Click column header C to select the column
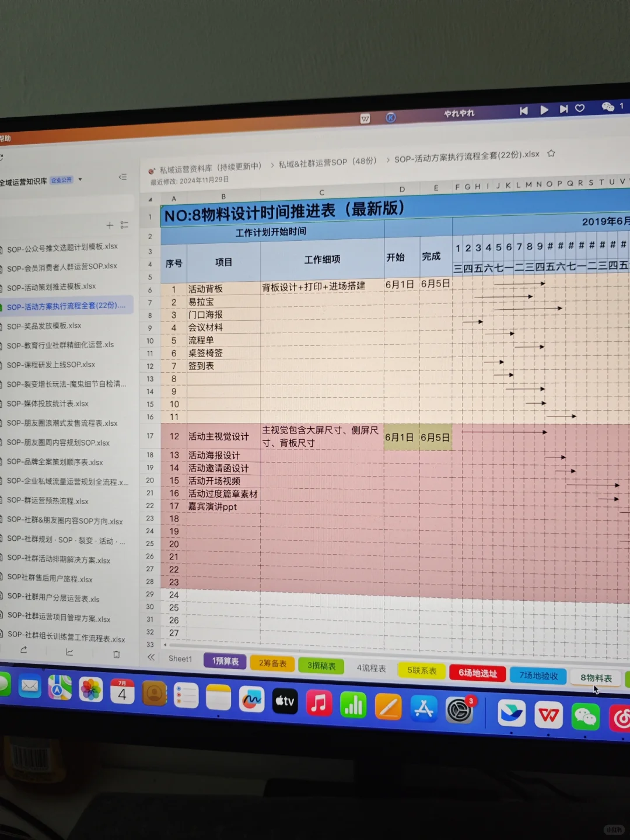 [321, 192]
